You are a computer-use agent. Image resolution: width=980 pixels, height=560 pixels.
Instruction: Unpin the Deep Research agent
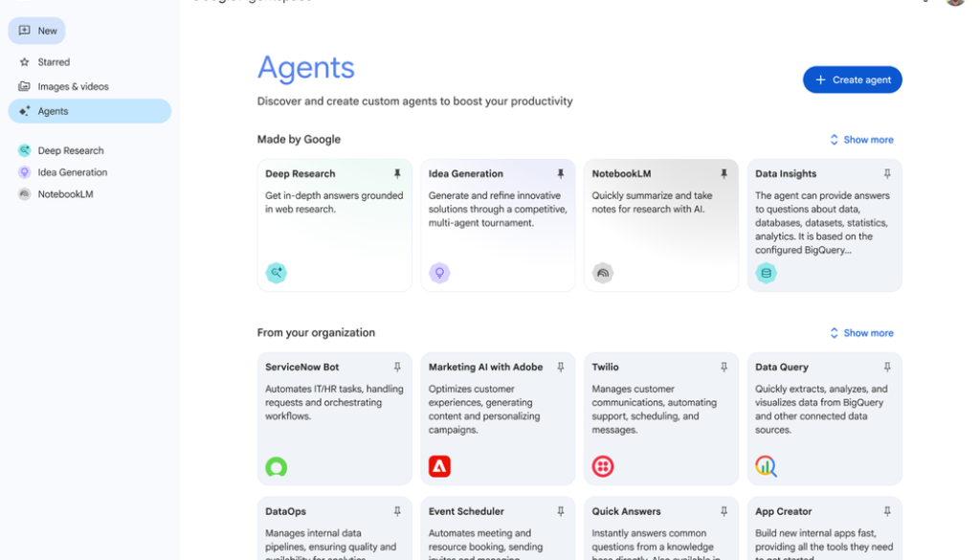pos(397,174)
